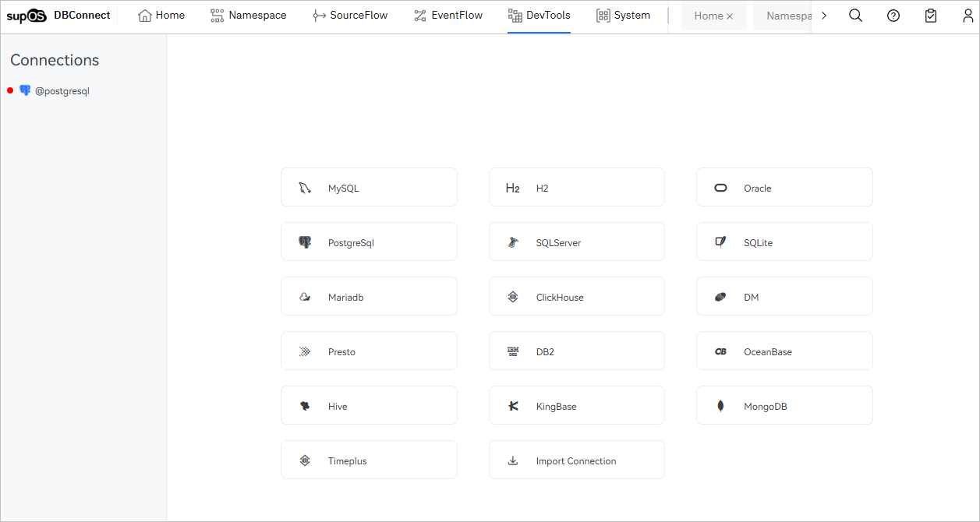
Task: Choose the Mariadb seal icon
Action: 305,297
